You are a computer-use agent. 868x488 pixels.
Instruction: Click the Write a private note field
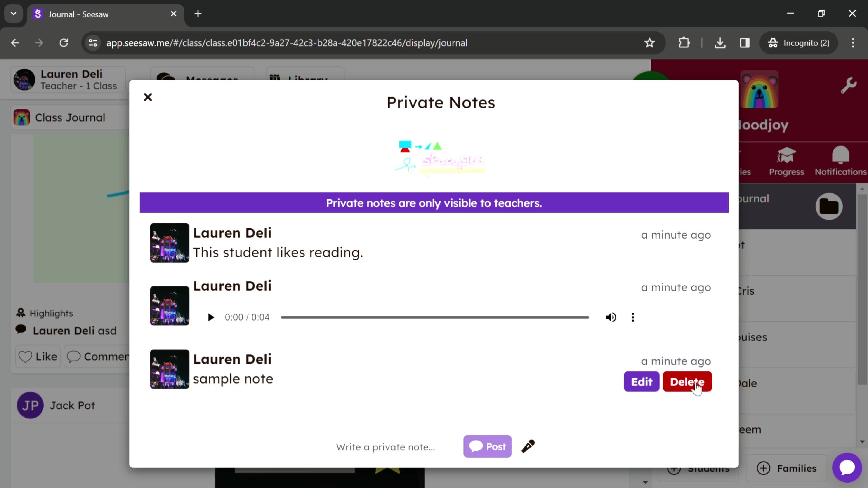(x=386, y=447)
